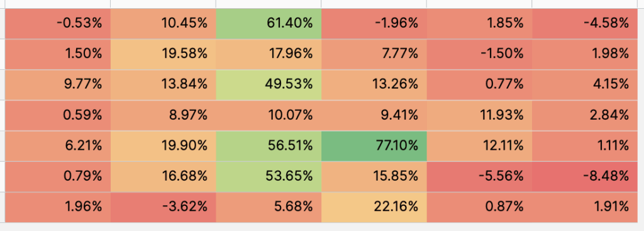The image size is (644, 231).
Task: Select the 22.16% cell
Action: (x=374, y=206)
